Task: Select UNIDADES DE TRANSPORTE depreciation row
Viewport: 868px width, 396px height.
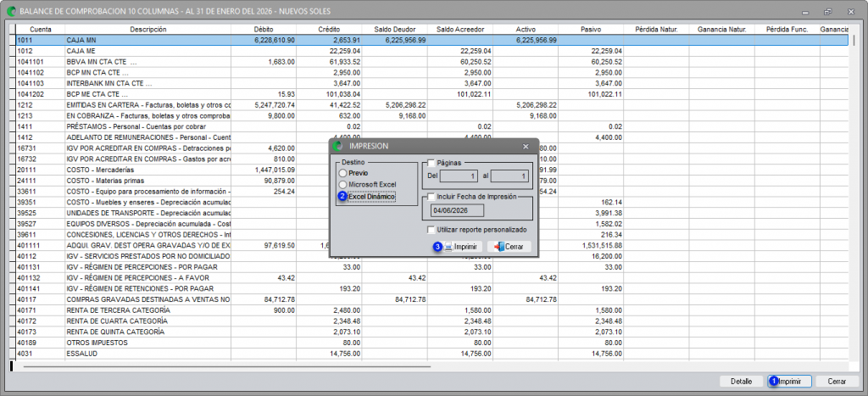Action: click(431, 213)
